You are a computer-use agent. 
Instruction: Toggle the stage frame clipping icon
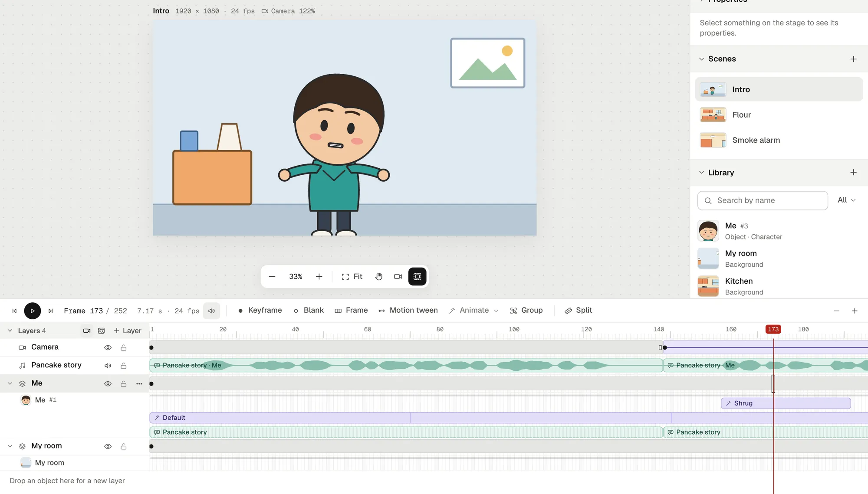click(x=418, y=277)
